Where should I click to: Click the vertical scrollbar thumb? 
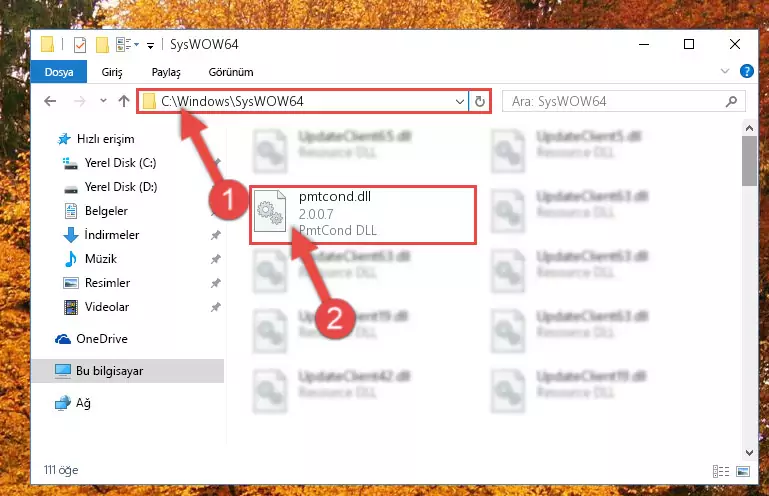click(x=749, y=161)
